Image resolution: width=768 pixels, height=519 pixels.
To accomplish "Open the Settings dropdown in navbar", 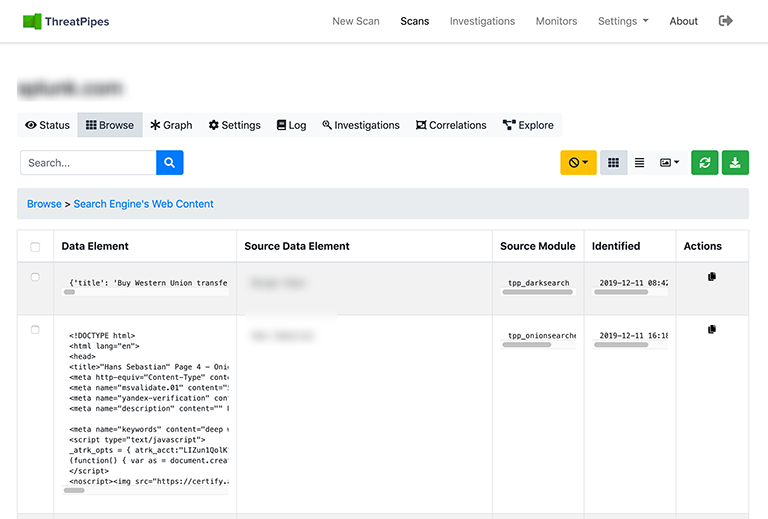I will pos(623,21).
